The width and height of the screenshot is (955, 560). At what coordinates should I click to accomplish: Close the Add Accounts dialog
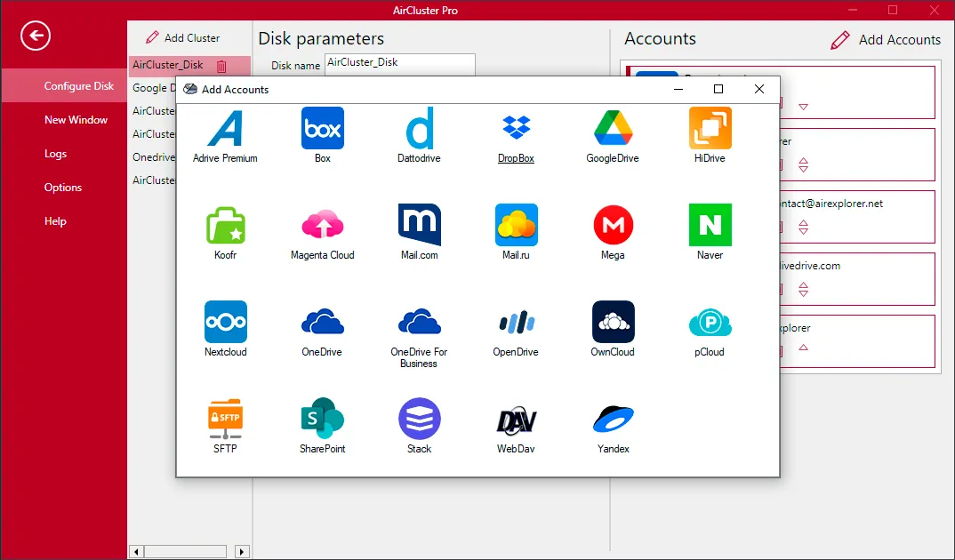point(758,89)
